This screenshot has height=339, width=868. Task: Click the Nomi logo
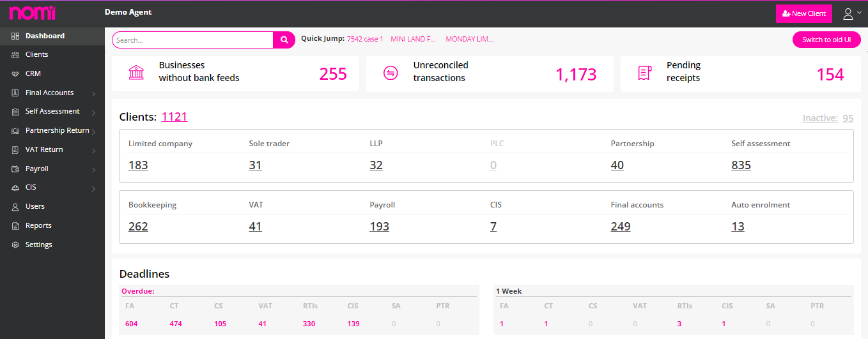click(32, 13)
